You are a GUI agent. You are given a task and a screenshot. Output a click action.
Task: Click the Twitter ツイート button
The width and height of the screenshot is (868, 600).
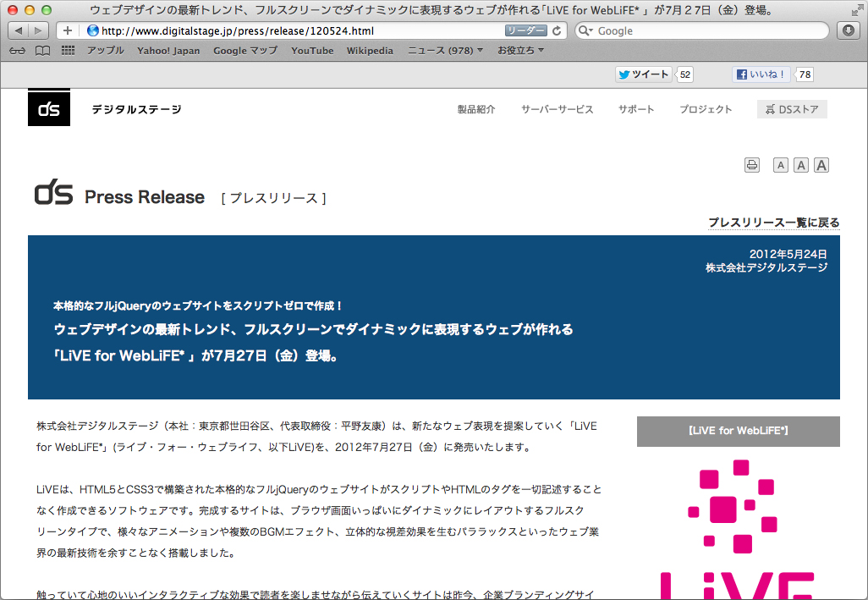pos(643,74)
